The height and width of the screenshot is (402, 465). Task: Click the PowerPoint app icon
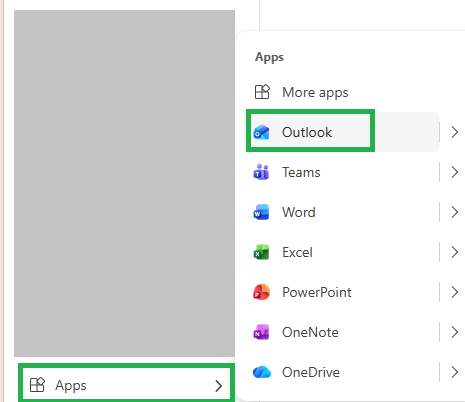coord(261,292)
